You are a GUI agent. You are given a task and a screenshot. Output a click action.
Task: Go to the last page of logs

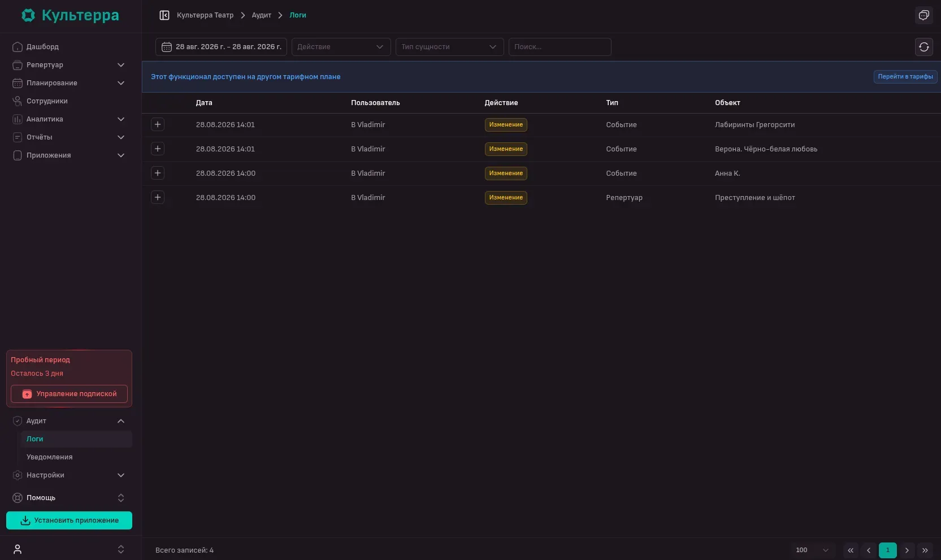925,550
